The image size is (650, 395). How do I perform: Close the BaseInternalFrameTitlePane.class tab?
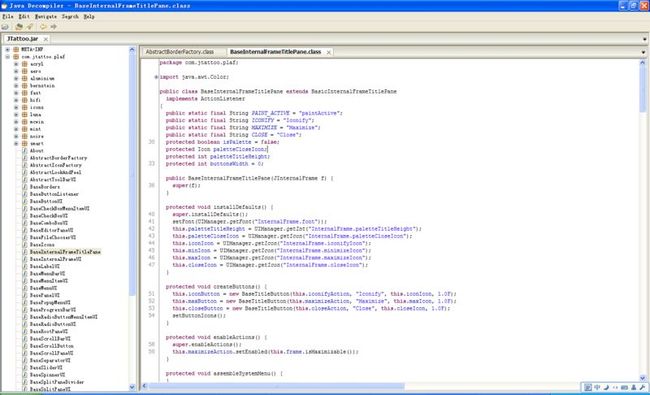pos(329,52)
